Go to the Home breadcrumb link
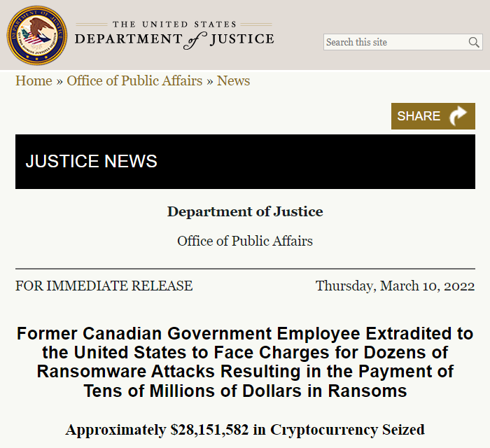 click(34, 80)
